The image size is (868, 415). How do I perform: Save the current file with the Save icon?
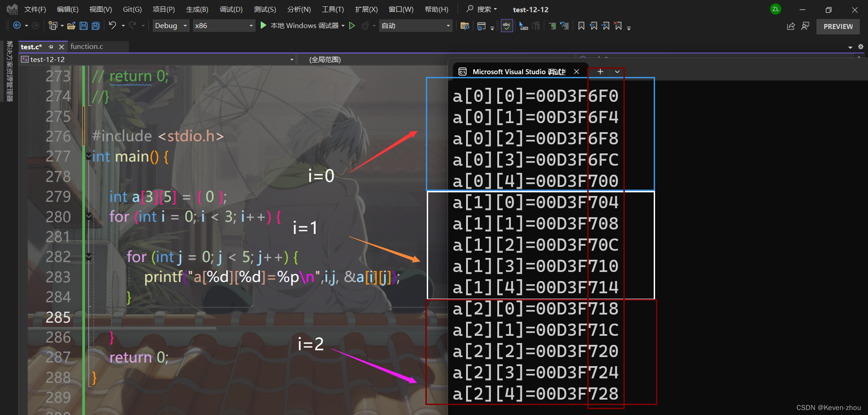click(x=84, y=26)
